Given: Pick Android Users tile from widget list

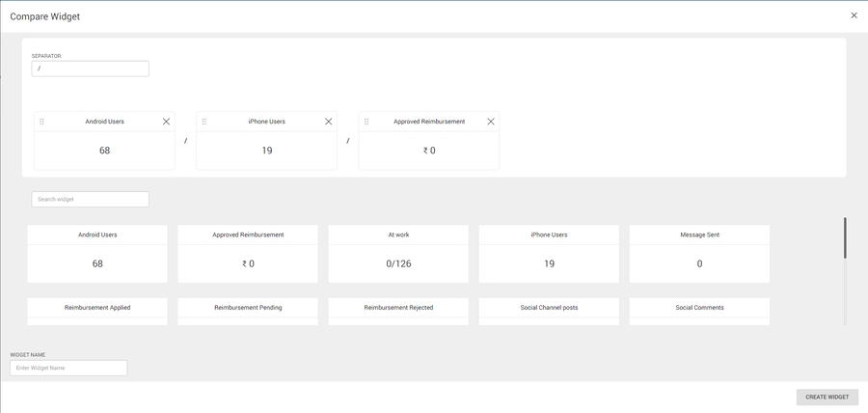Looking at the screenshot, I should [x=96, y=254].
